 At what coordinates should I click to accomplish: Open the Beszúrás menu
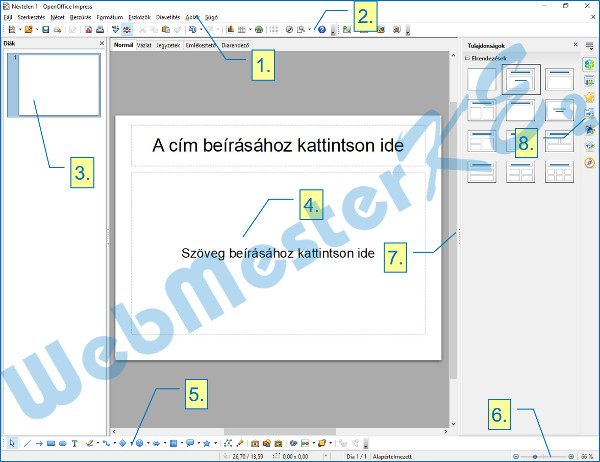pyautogui.click(x=81, y=17)
